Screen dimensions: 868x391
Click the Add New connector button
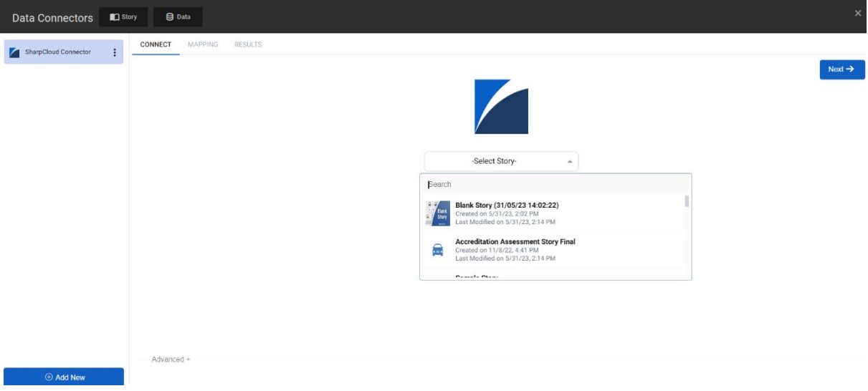click(x=64, y=377)
